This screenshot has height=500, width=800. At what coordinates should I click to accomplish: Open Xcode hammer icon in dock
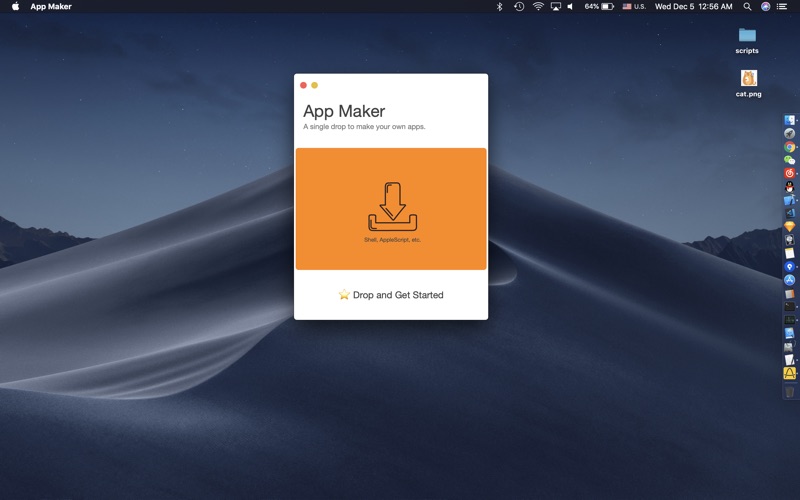pos(789,200)
